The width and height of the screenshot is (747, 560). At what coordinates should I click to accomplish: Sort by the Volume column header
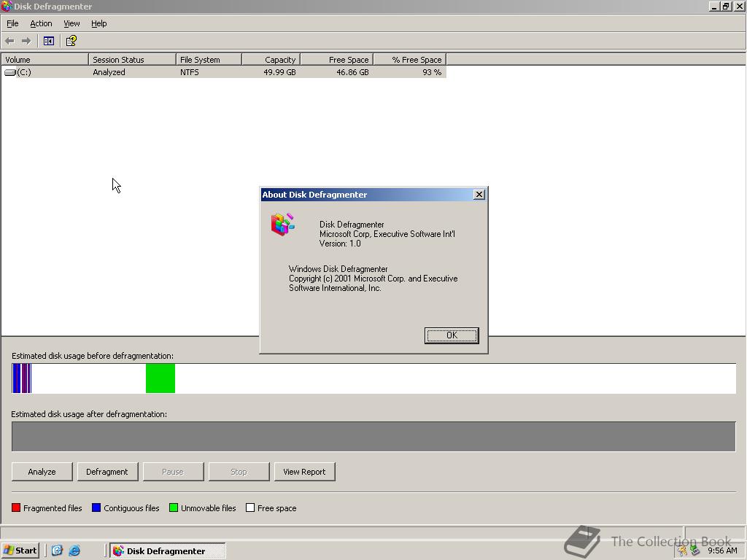pyautogui.click(x=44, y=60)
